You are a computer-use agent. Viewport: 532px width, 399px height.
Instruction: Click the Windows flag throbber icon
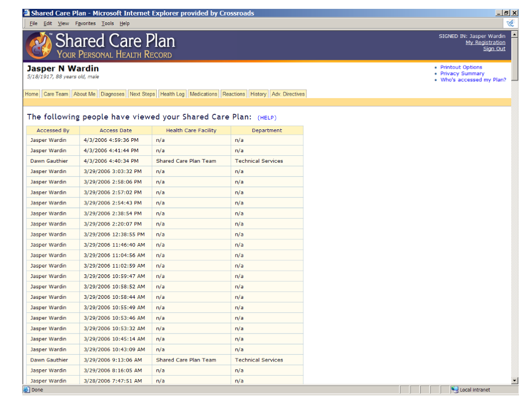click(x=510, y=23)
